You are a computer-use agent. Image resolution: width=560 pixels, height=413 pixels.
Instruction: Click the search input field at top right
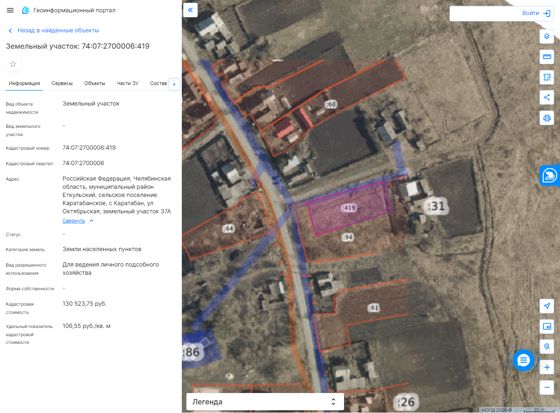click(x=484, y=13)
